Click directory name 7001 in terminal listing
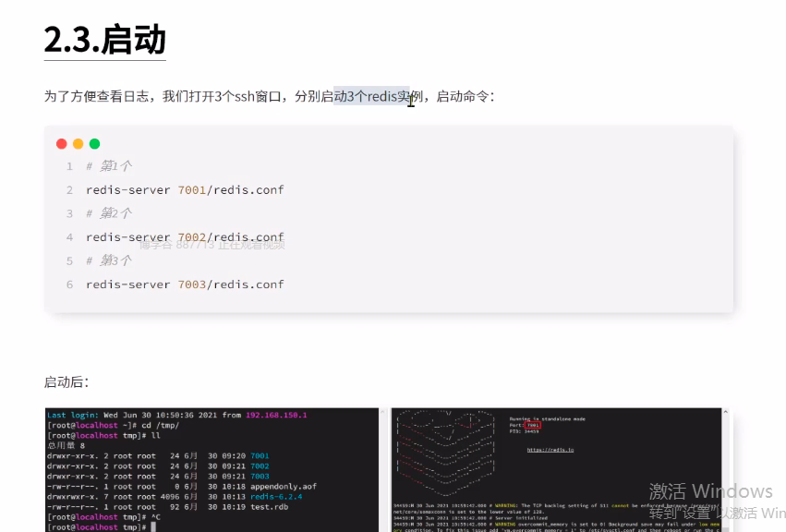 260,455
